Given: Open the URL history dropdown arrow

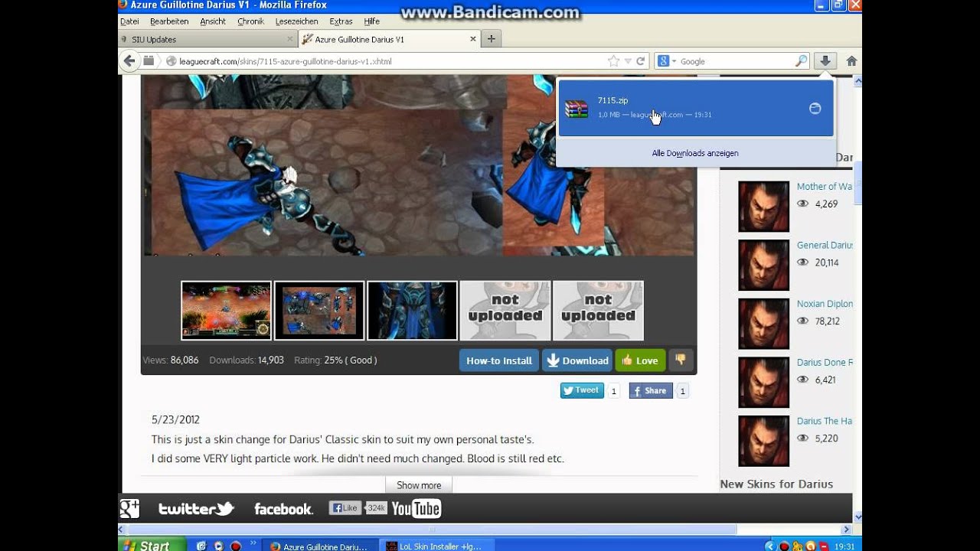Looking at the screenshot, I should (x=628, y=61).
